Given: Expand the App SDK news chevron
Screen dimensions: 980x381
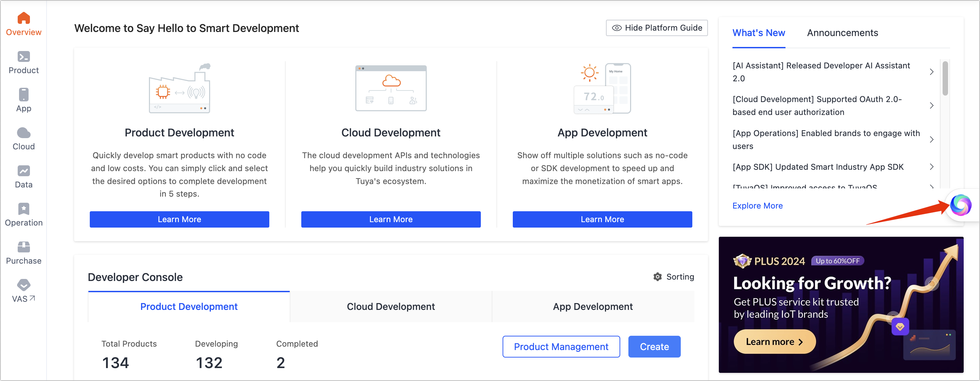Looking at the screenshot, I should pos(931,167).
